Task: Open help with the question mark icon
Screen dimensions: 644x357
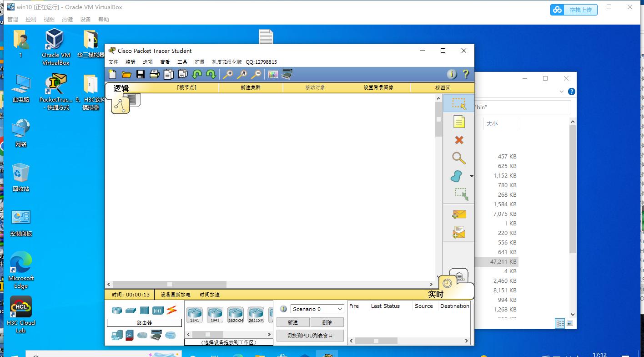Action: click(x=466, y=74)
